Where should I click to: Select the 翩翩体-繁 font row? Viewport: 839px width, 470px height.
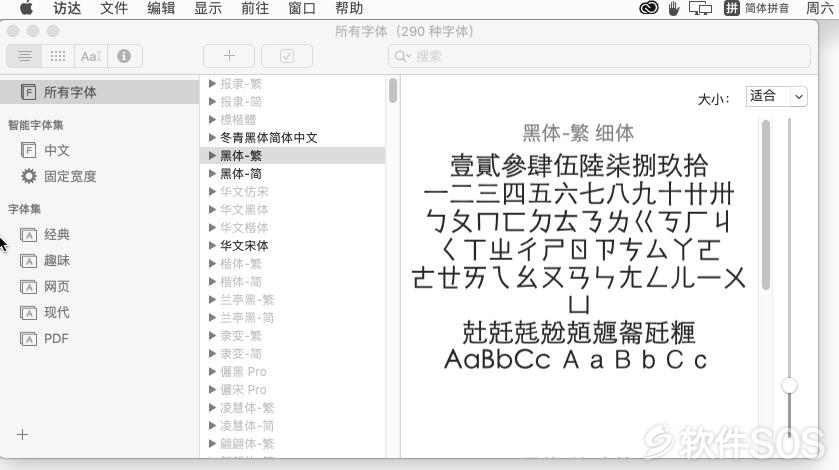click(x=293, y=443)
